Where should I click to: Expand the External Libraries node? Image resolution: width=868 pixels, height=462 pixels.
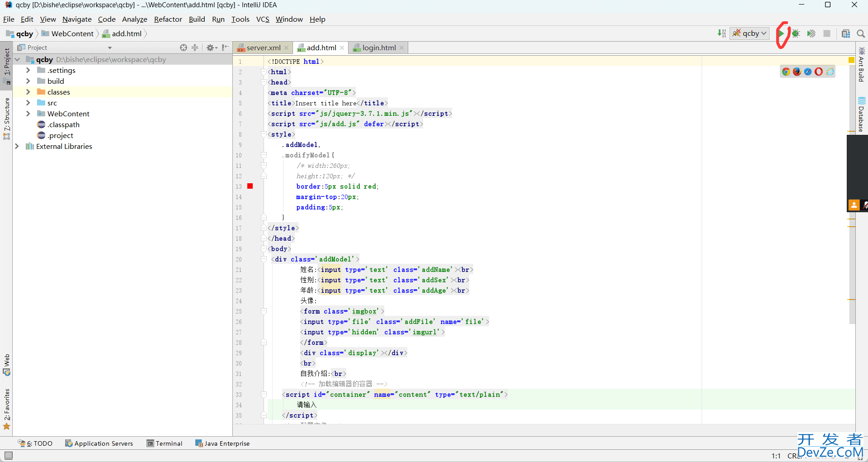coord(17,146)
